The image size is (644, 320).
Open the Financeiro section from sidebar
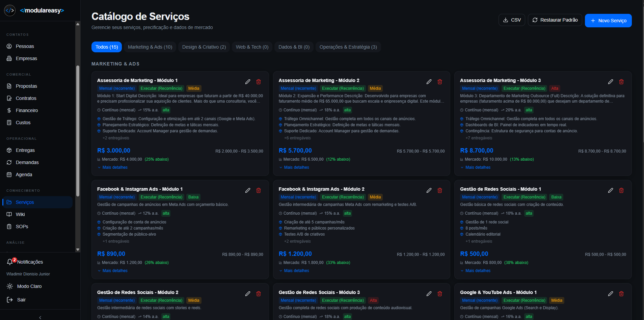click(27, 110)
